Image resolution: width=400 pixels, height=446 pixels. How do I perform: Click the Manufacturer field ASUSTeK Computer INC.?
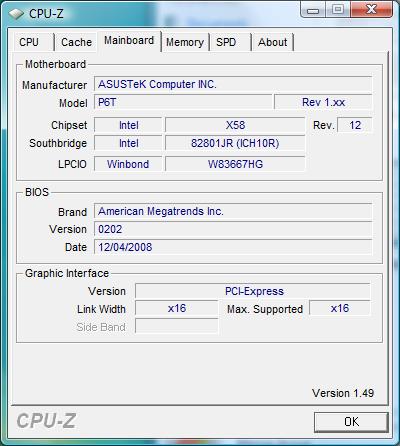pyautogui.click(x=233, y=84)
